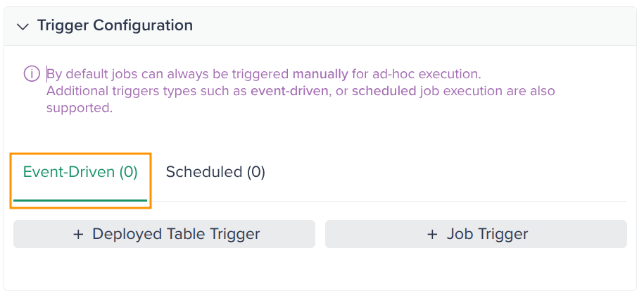The image size is (644, 301).
Task: Click the green underline beneath Event-Driven tab
Action: coord(80,200)
